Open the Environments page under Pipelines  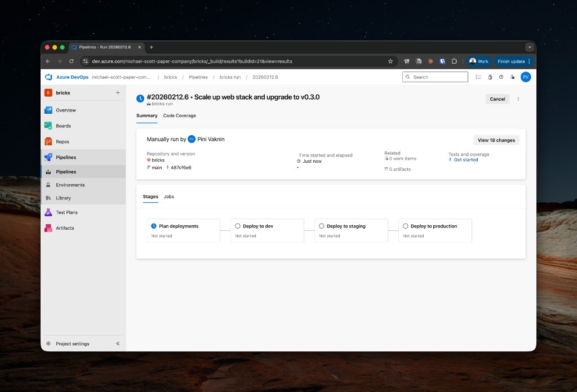(70, 185)
